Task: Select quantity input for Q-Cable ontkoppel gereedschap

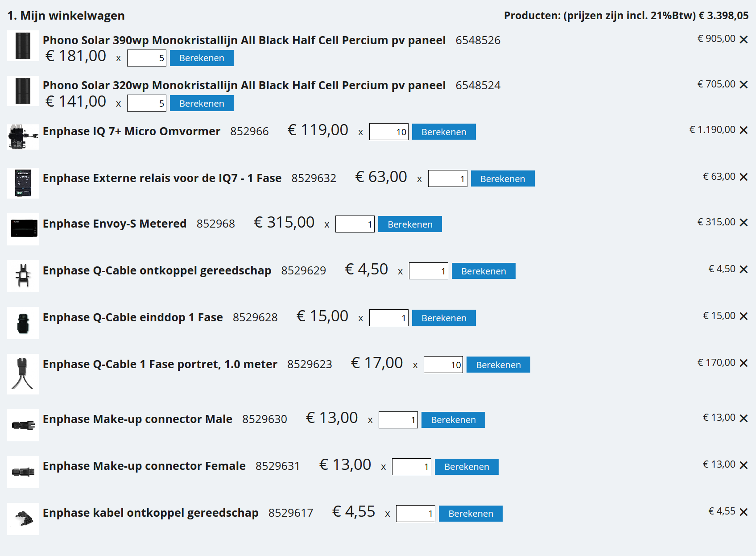Action: (x=428, y=271)
